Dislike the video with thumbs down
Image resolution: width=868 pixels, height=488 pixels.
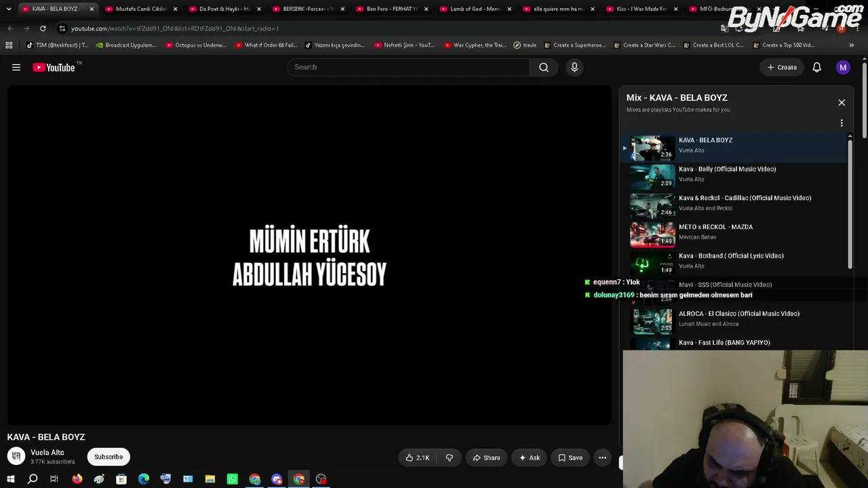449,457
